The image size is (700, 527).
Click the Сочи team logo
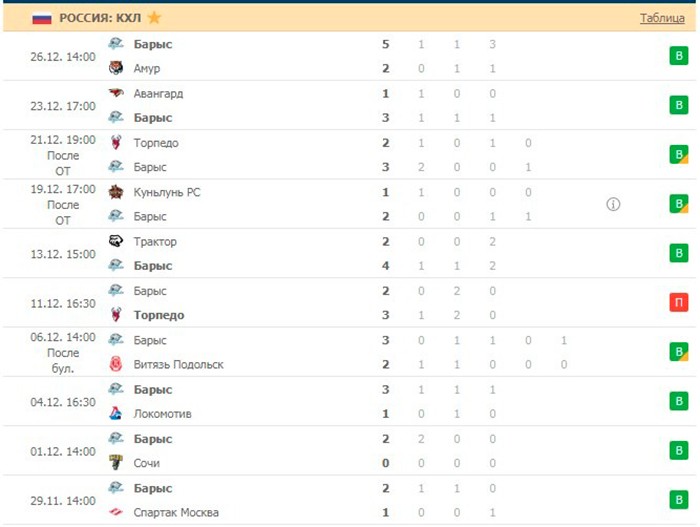coord(116,462)
